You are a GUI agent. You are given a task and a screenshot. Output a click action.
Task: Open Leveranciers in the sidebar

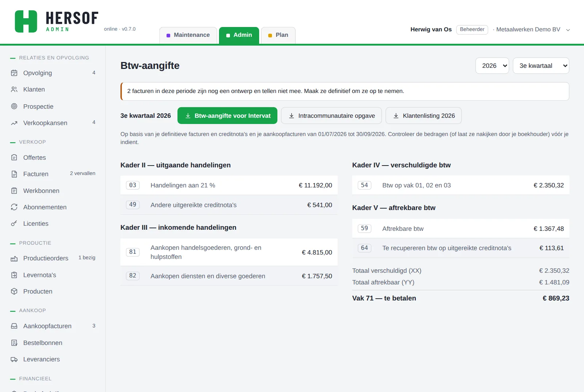(53, 359)
